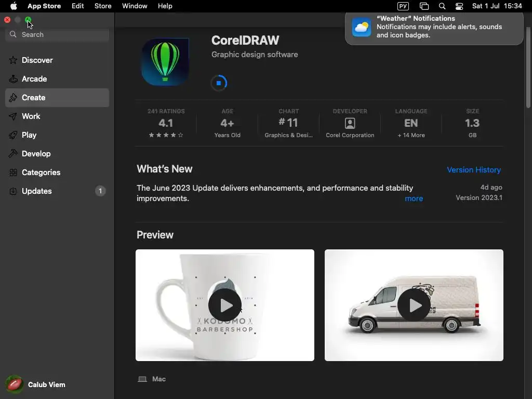Click the green full-screen window button
532x399 pixels.
click(x=28, y=20)
